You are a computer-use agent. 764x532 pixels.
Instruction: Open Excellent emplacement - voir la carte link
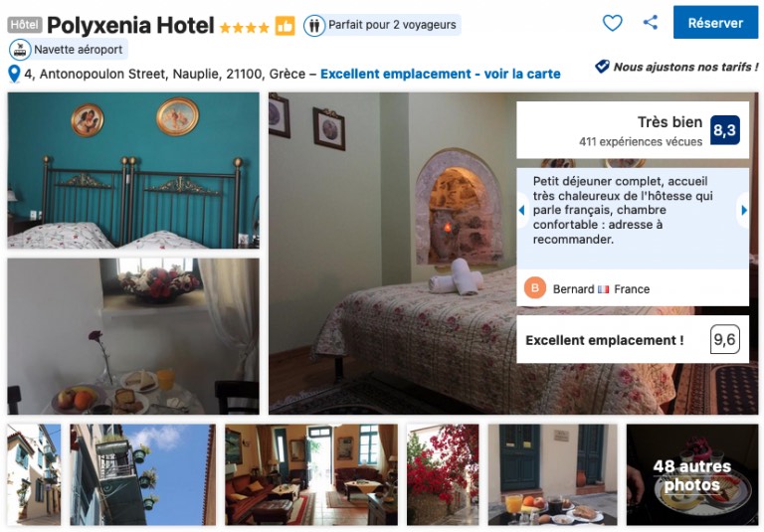[x=440, y=74]
